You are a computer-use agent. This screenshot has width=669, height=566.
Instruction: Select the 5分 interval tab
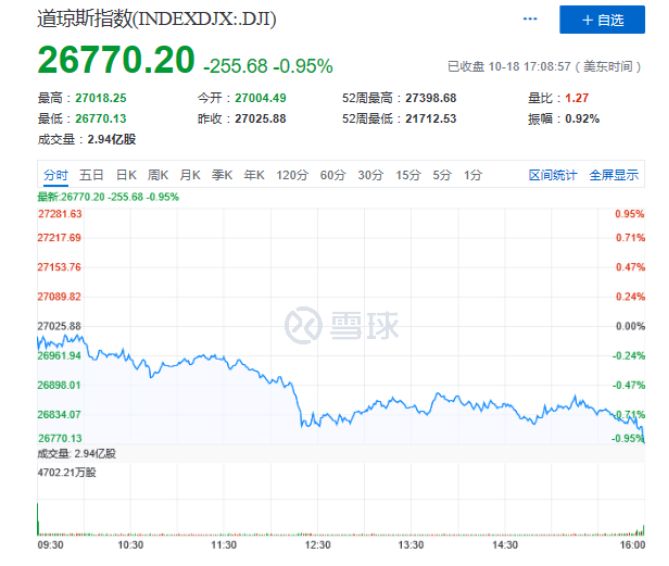coord(442,175)
